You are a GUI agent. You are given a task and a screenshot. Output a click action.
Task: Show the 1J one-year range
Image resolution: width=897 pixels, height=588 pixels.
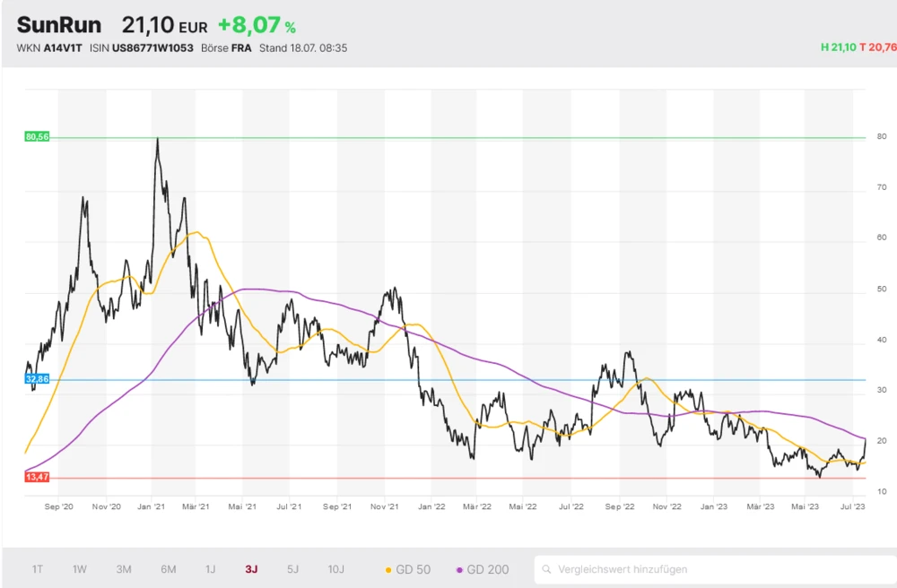(x=210, y=569)
